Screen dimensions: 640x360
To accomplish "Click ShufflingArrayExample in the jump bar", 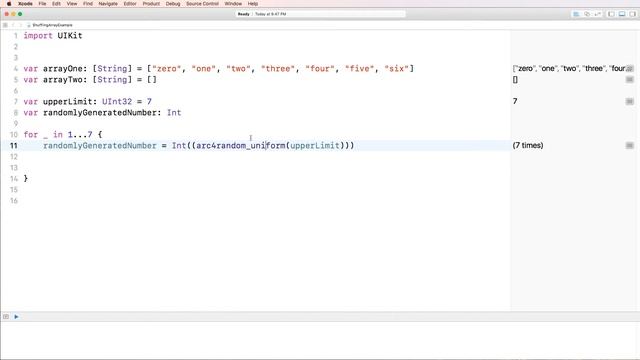I will coord(50,25).
